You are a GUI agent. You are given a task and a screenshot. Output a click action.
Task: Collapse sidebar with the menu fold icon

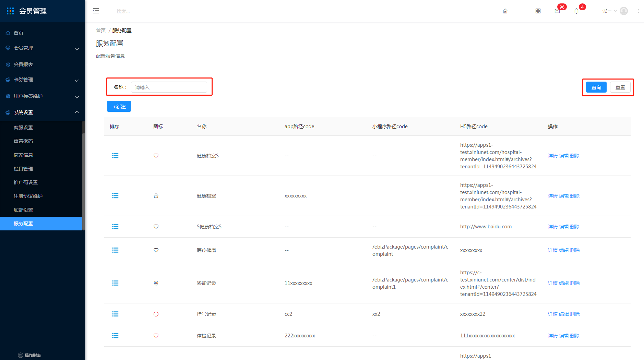click(96, 11)
